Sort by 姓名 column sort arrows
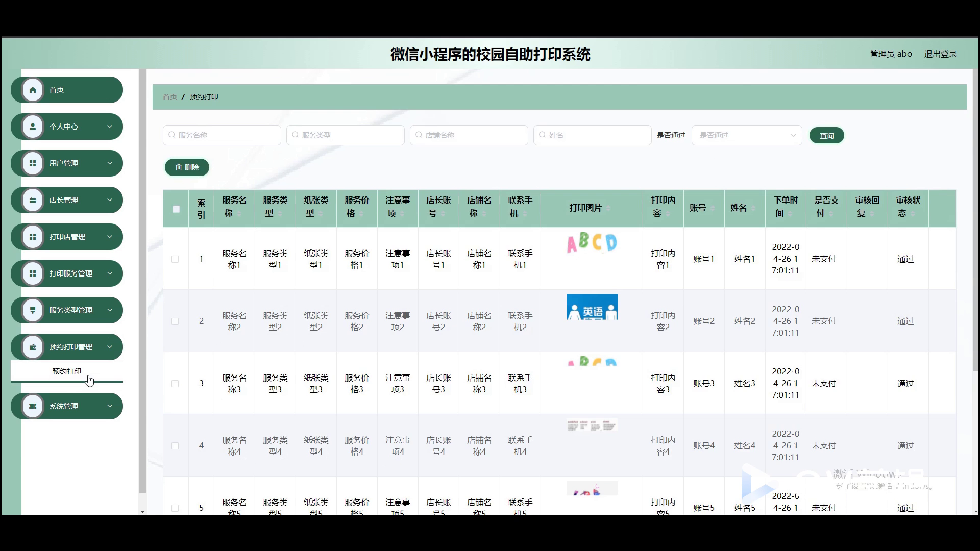 (753, 208)
